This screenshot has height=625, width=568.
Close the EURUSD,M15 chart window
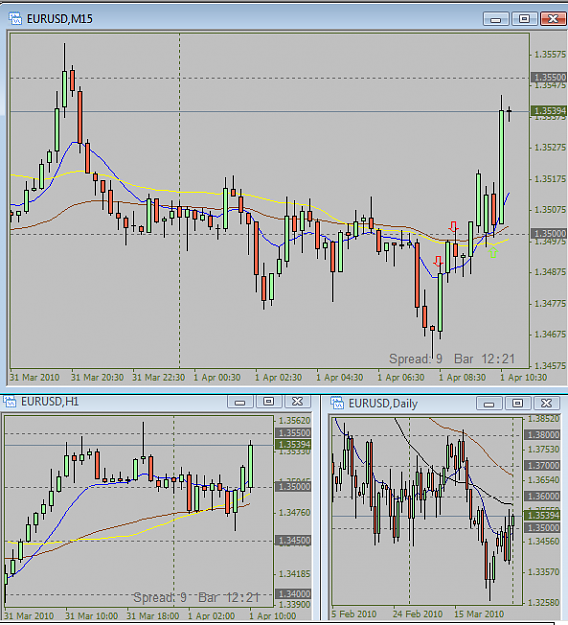tap(553, 19)
